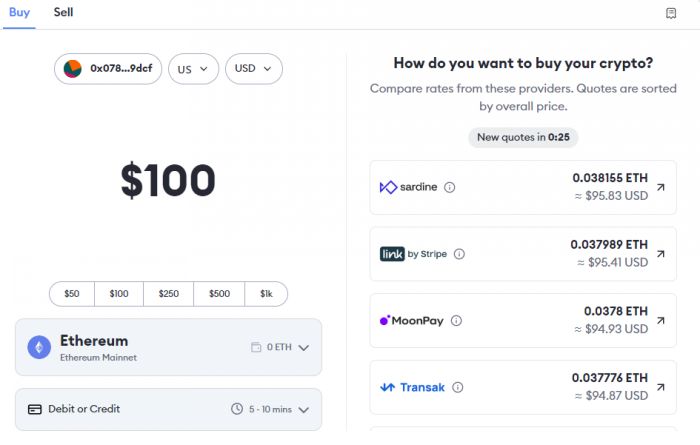Choose the $50 preset amount

click(x=72, y=294)
